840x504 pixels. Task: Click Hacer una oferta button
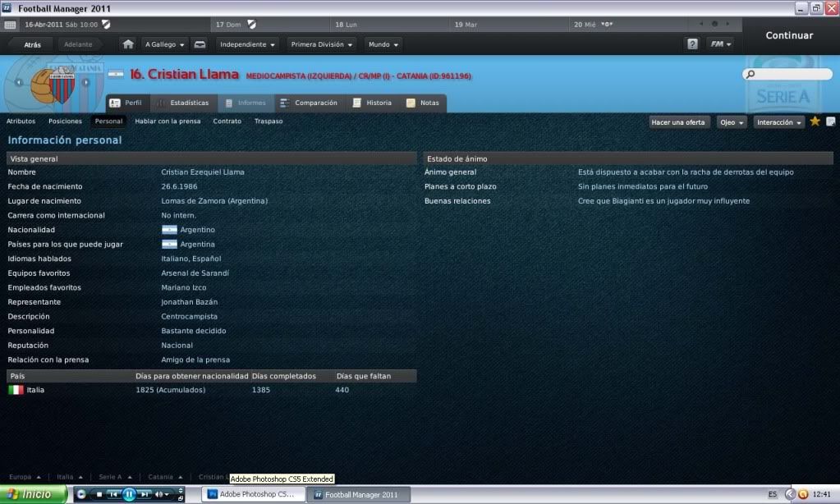click(x=678, y=122)
